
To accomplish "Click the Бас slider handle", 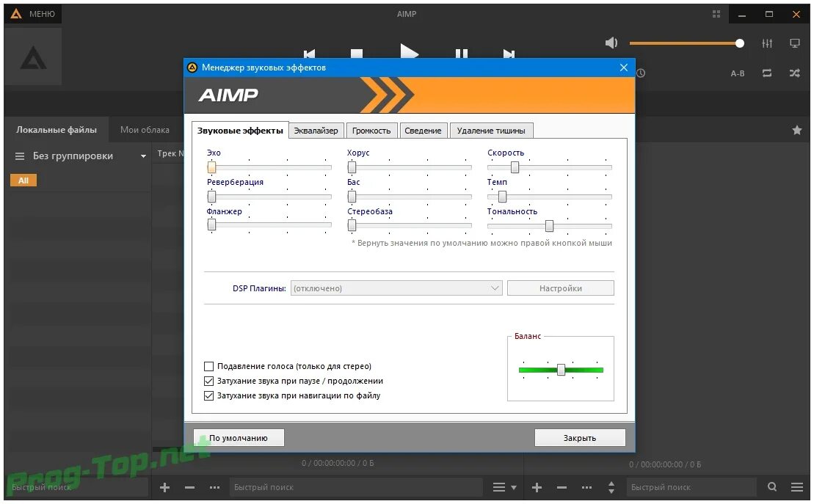I will (352, 197).
